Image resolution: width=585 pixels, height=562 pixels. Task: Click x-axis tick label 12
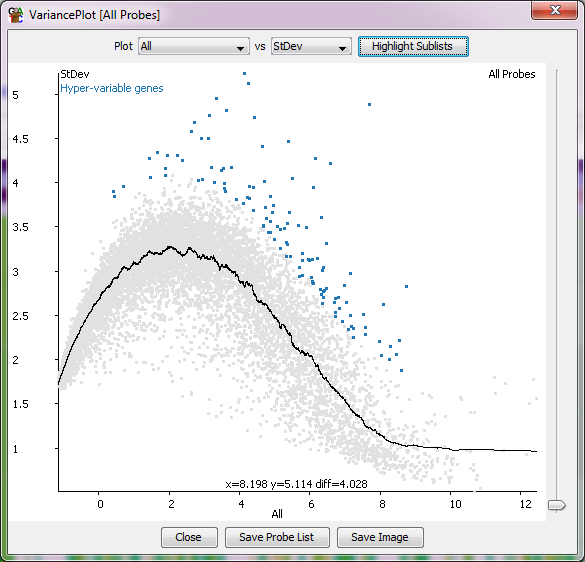click(525, 504)
